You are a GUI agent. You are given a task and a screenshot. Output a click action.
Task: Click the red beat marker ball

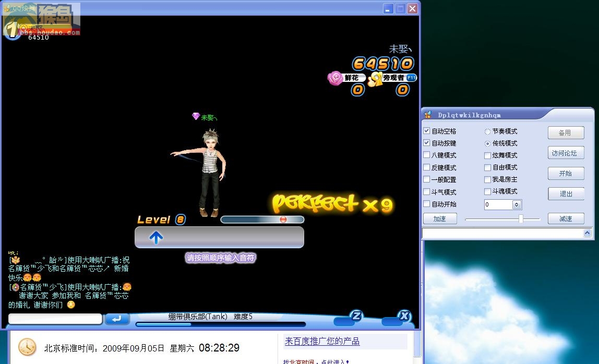coord(283,219)
